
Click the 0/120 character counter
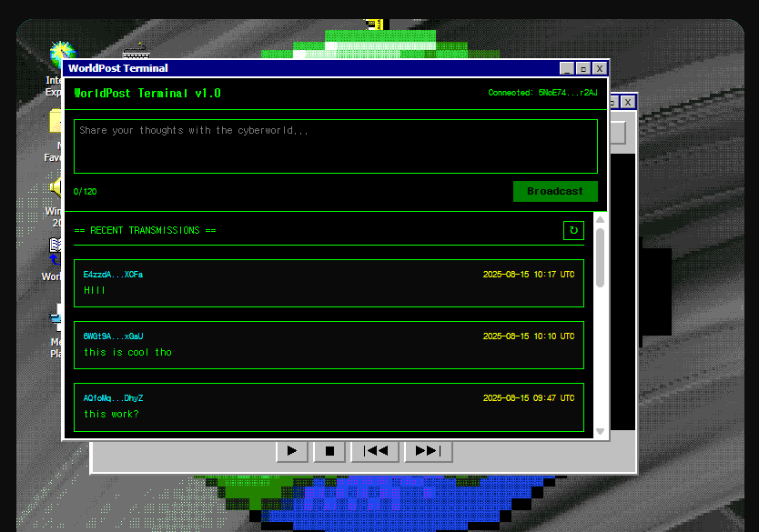coord(86,192)
